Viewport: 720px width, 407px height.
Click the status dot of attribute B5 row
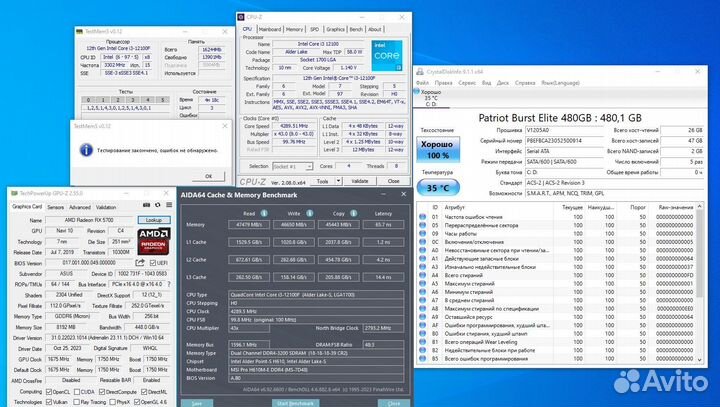pyautogui.click(x=422, y=358)
